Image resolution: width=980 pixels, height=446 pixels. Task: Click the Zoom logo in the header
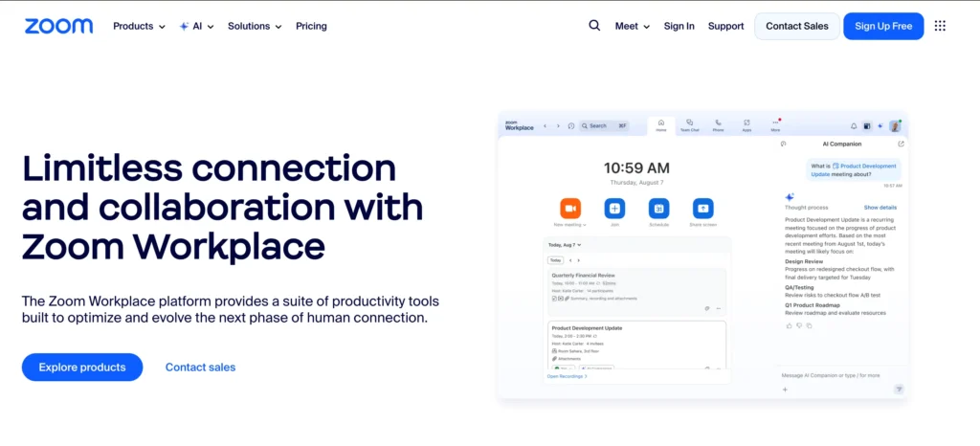pos(58,26)
